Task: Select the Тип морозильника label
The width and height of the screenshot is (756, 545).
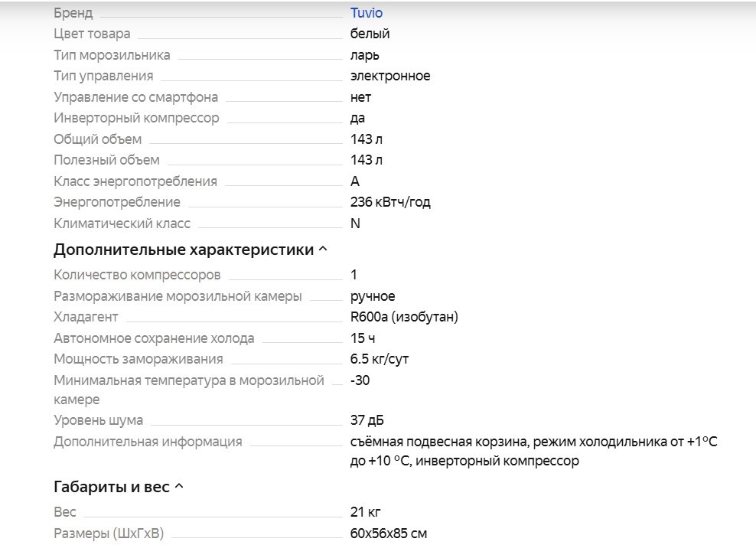Action: pyautogui.click(x=112, y=55)
